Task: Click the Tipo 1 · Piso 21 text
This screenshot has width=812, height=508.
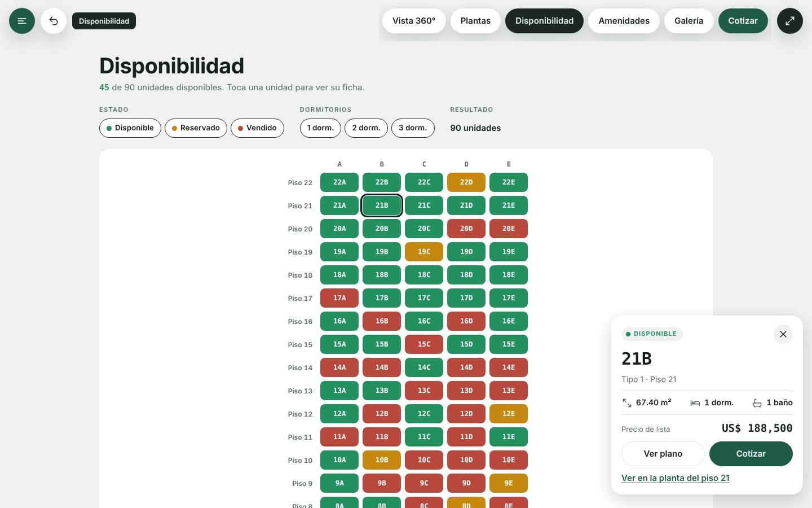Action: 649,379
